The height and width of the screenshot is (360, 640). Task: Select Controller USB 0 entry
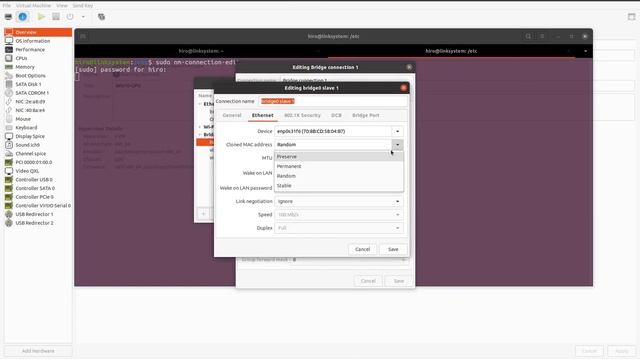click(x=38, y=180)
